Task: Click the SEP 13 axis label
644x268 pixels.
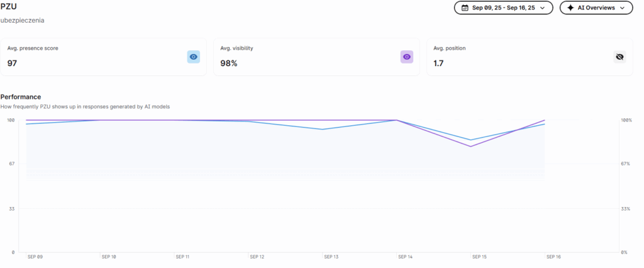Action: click(x=331, y=257)
